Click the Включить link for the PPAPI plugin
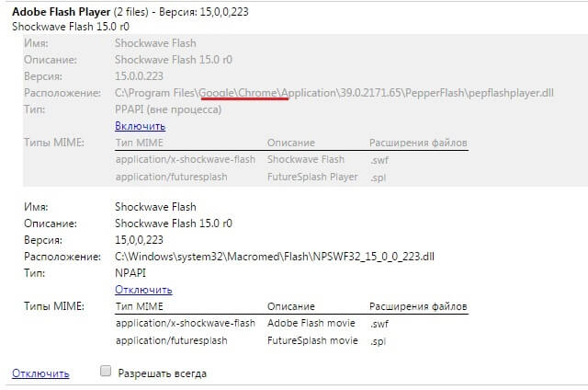588x390 pixels. pos(140,126)
